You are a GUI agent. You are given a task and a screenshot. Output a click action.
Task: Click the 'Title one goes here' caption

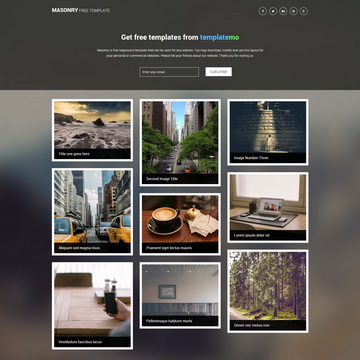point(74,154)
